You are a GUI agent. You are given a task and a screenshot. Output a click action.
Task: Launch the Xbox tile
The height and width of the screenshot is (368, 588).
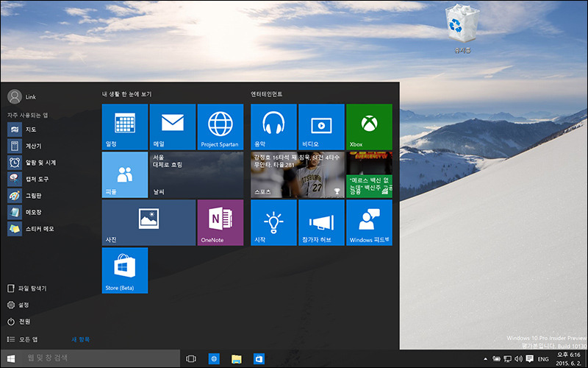369,127
